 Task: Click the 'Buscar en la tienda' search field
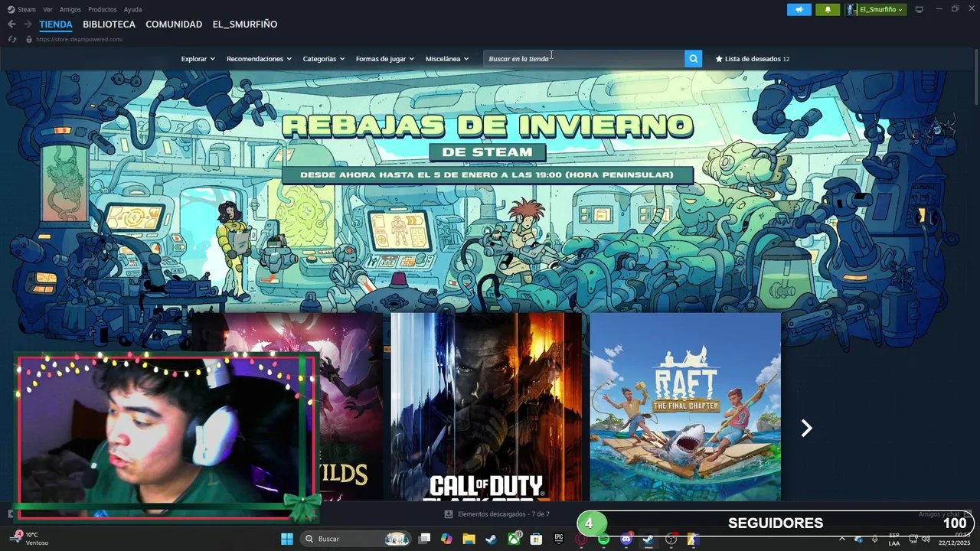[584, 59]
